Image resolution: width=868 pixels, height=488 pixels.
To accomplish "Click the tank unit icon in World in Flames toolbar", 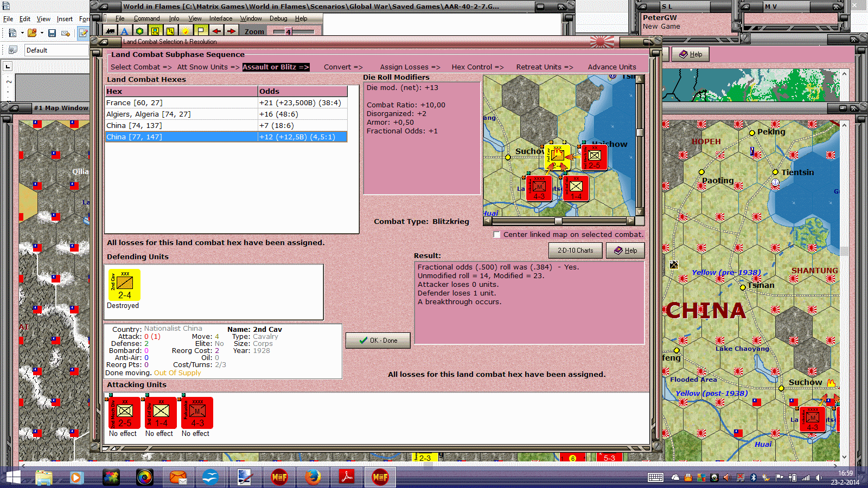I will click(110, 31).
